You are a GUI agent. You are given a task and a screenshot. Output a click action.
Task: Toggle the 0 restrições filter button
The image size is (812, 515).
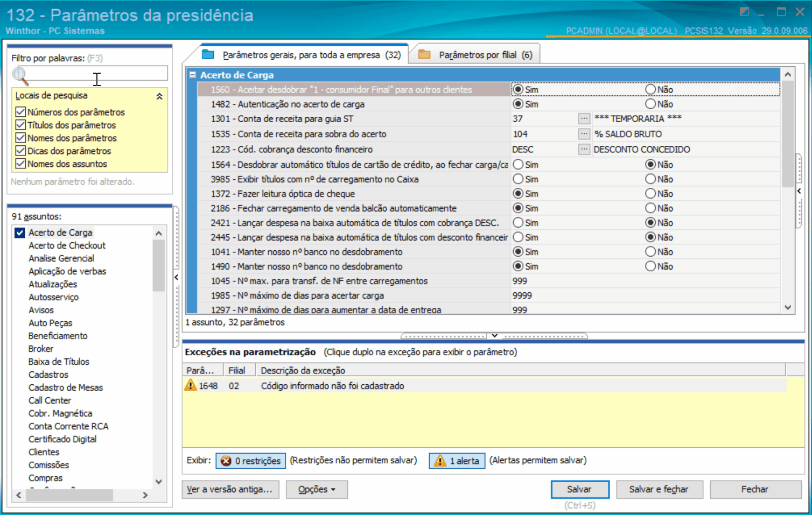[x=251, y=461]
